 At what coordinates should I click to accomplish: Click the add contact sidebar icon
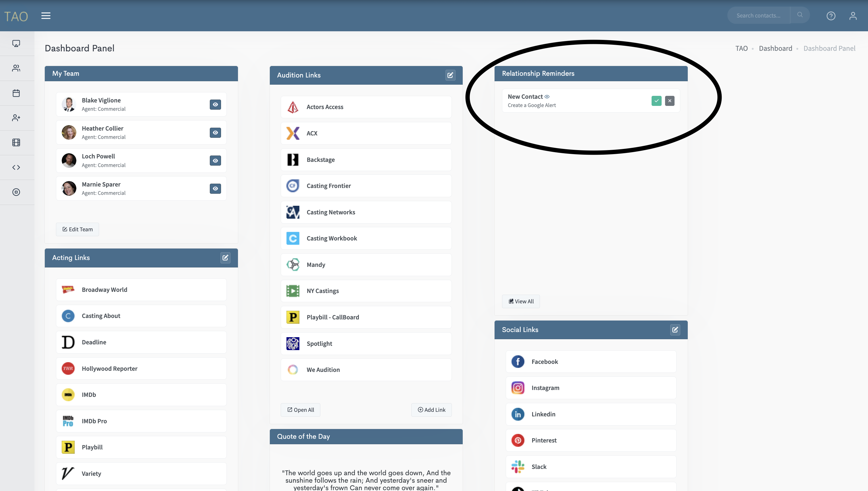16,118
